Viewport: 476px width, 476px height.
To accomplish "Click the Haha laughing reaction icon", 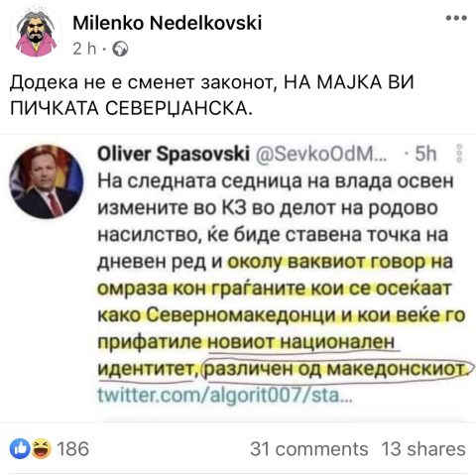I will [x=42, y=449].
